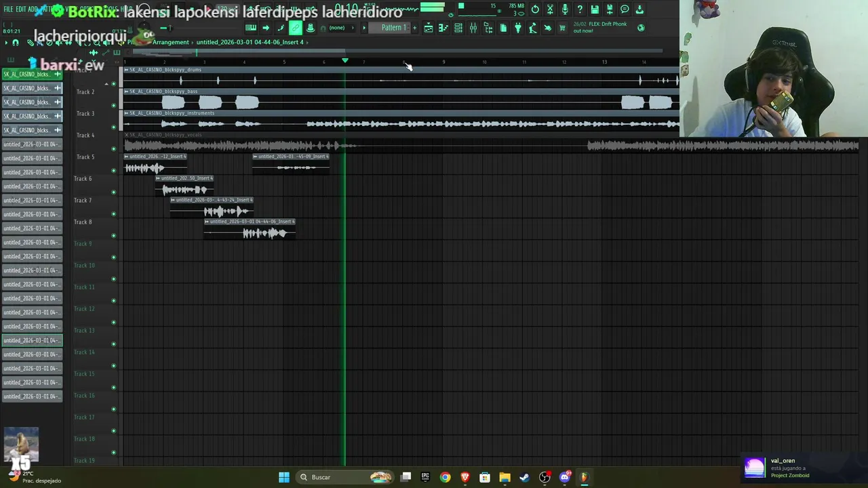The width and height of the screenshot is (868, 488).
Task: Click the scissors audio editor icon
Action: coord(550,9)
